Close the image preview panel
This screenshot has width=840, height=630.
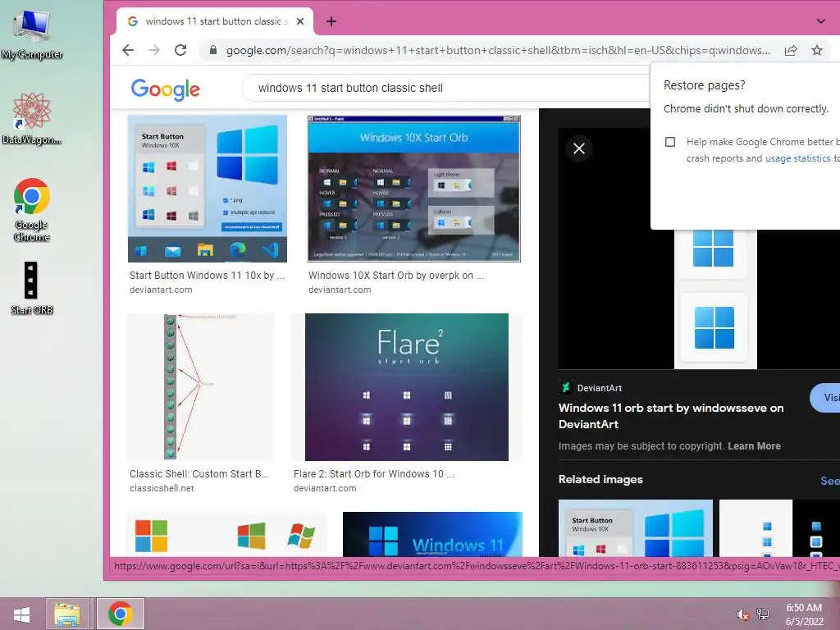click(578, 148)
